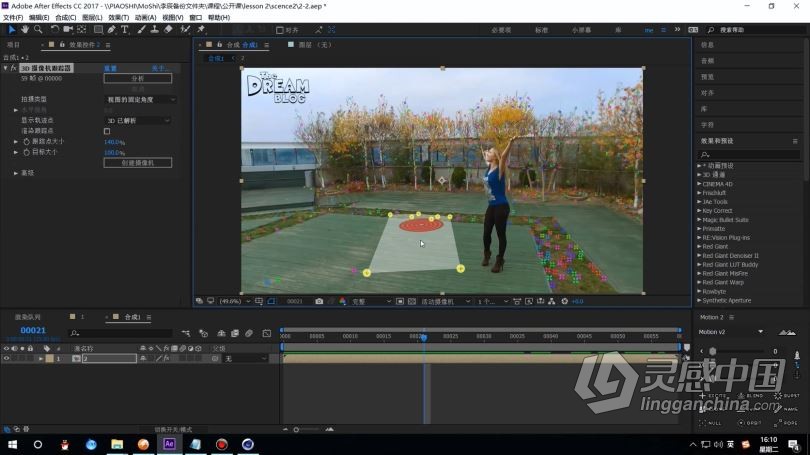The width and height of the screenshot is (810, 455).
Task: Click the effects and presets search field
Action: pos(749,154)
